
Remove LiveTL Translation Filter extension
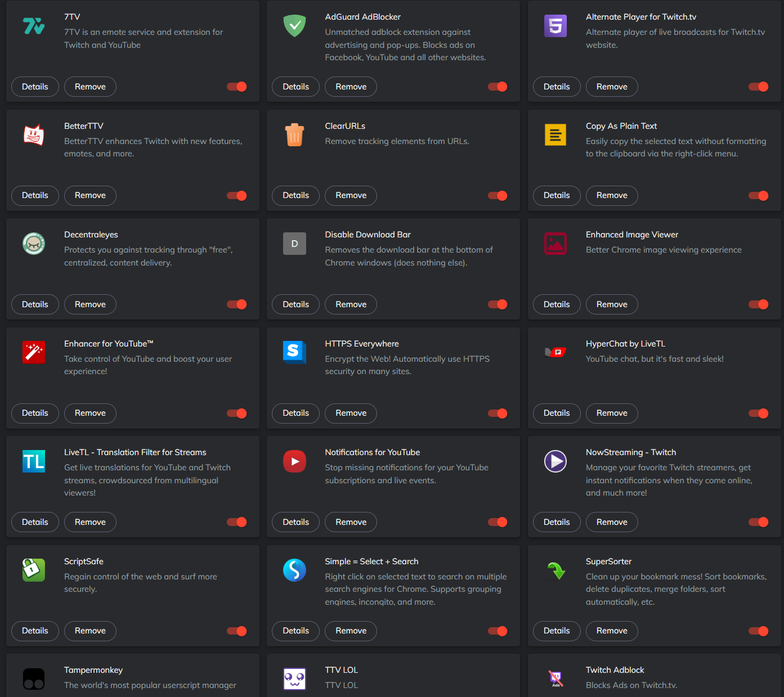[x=90, y=522]
